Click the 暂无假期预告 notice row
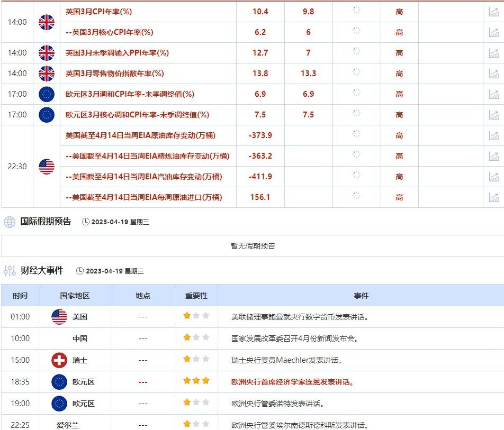This screenshot has height=430, width=504. tap(253, 246)
